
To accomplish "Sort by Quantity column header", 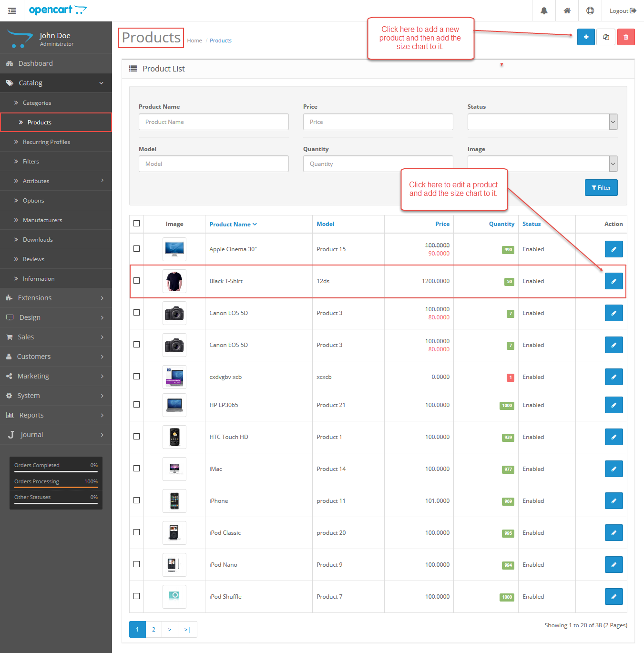I will pos(501,224).
